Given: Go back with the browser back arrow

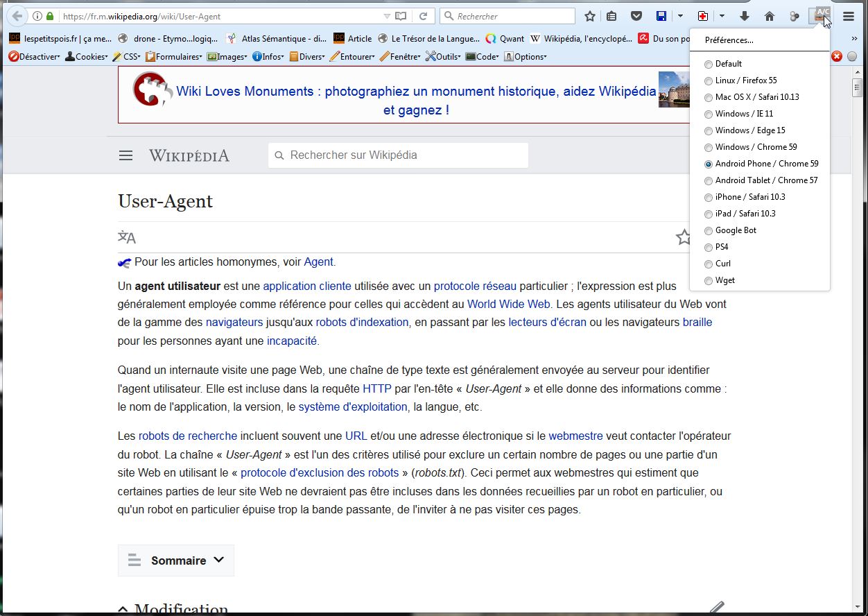Looking at the screenshot, I should coord(17,16).
